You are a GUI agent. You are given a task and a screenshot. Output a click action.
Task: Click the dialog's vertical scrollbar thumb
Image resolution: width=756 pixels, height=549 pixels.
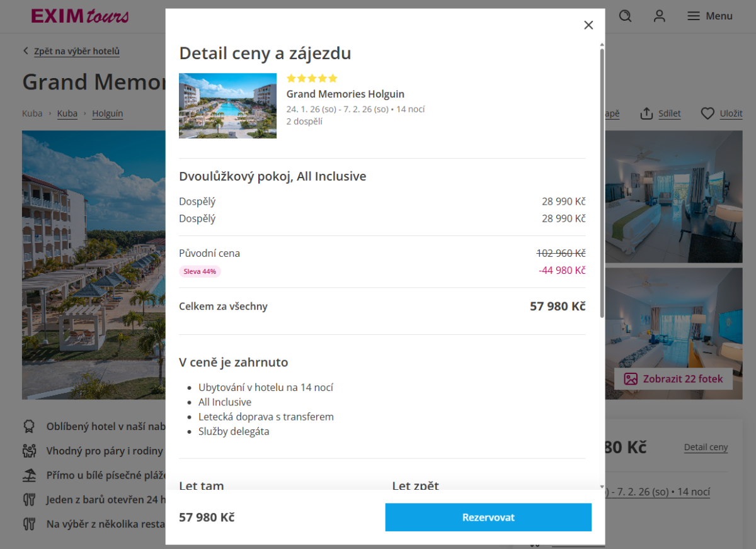602,183
